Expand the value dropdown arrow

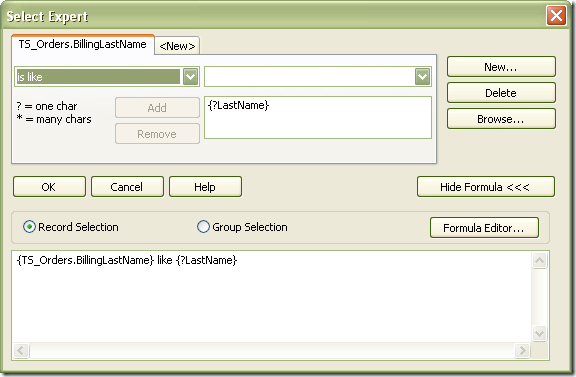coord(422,77)
